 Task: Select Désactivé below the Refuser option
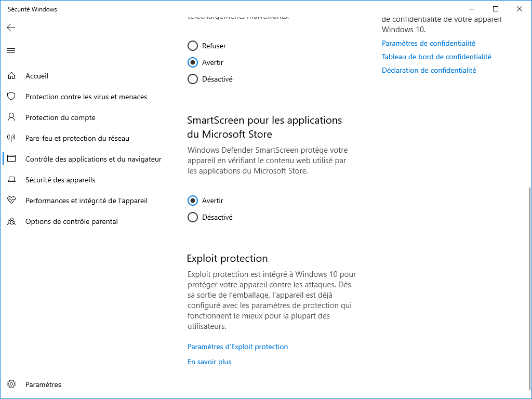click(x=193, y=79)
